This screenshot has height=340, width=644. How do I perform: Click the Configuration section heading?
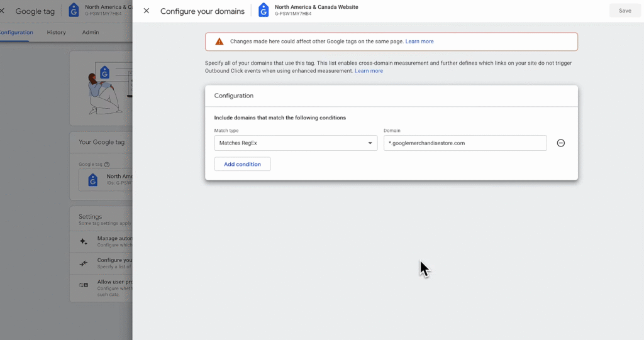[234, 96]
